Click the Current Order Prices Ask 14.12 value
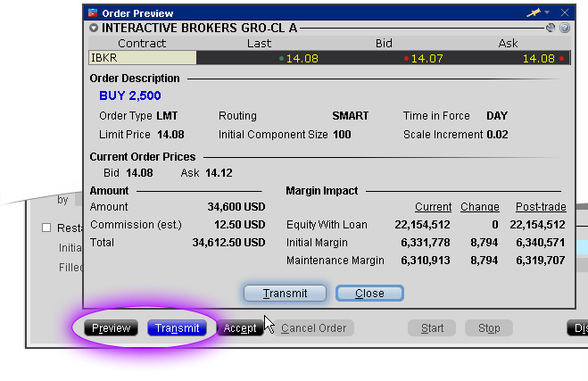Viewport: 588px width, 381px height. (x=219, y=173)
